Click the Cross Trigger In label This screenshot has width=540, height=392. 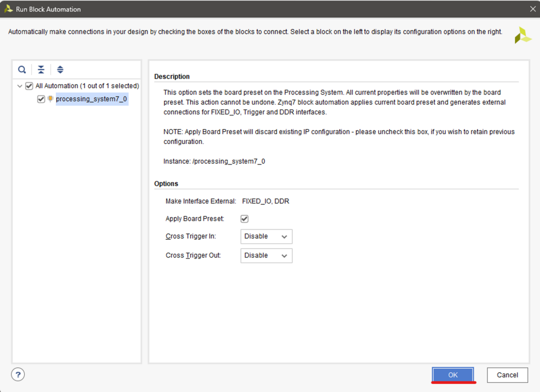point(191,236)
